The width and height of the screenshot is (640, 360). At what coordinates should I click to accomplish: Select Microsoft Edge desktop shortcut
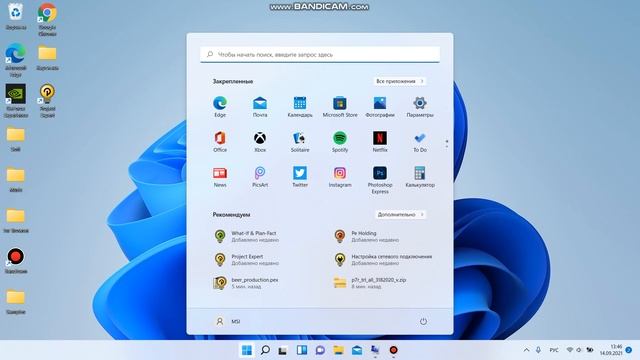pos(16,60)
